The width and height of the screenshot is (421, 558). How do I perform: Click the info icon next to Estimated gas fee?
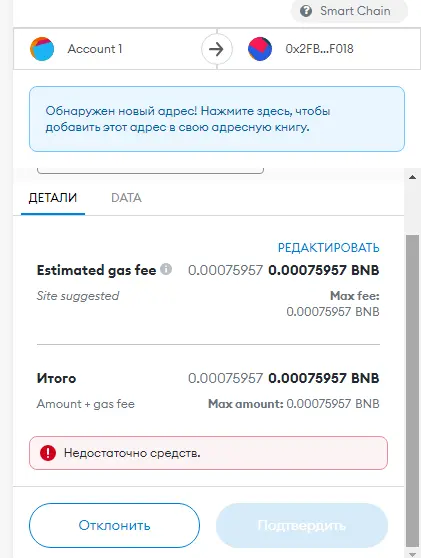166,269
